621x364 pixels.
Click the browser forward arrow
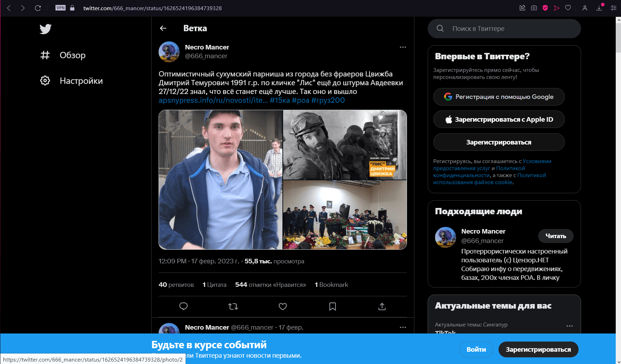23,8
